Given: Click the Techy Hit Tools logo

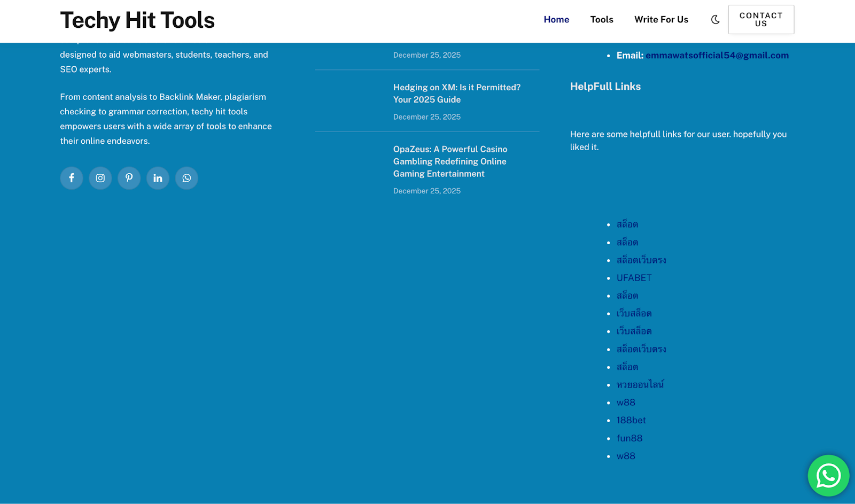Looking at the screenshot, I should [x=137, y=20].
